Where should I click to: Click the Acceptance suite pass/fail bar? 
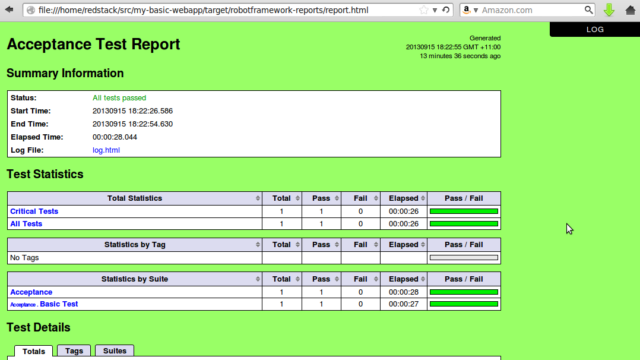[464, 292]
